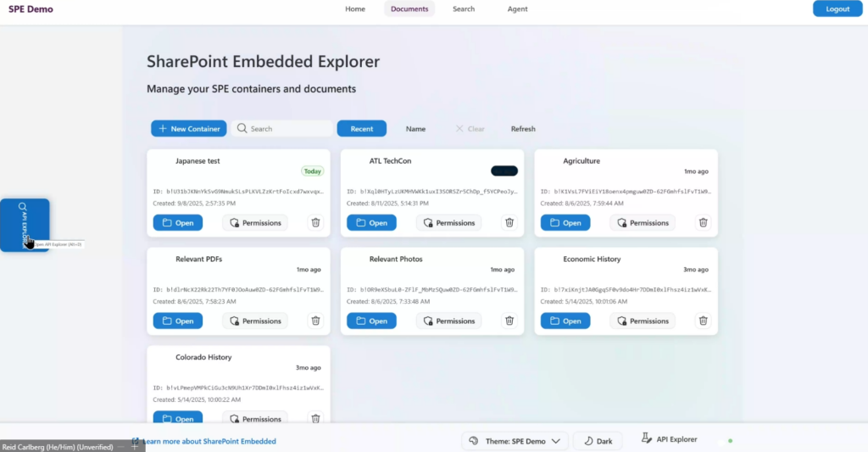
Task: Open the Relevant PDFs container
Action: click(x=178, y=321)
